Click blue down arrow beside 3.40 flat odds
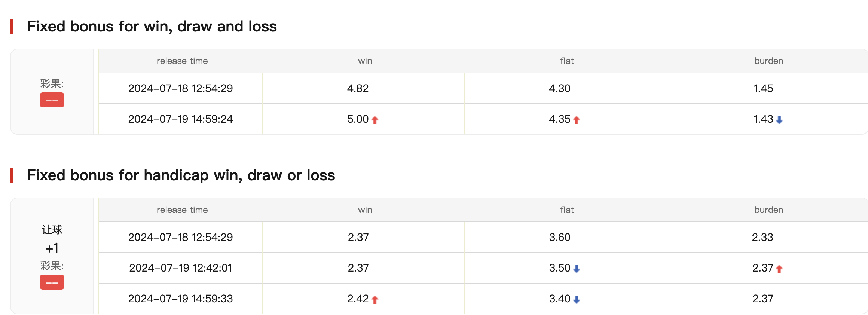Screen dimensions: 868x315 pos(577,299)
